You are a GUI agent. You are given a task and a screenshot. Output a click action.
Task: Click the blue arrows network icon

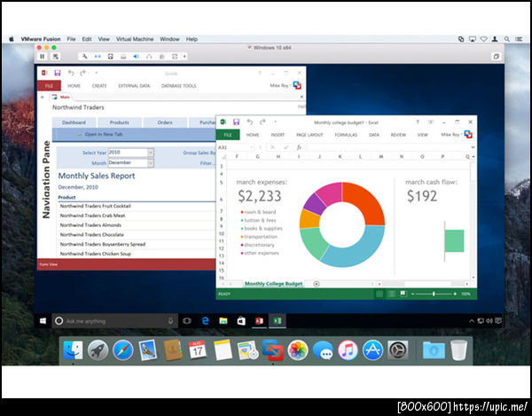tap(98, 57)
